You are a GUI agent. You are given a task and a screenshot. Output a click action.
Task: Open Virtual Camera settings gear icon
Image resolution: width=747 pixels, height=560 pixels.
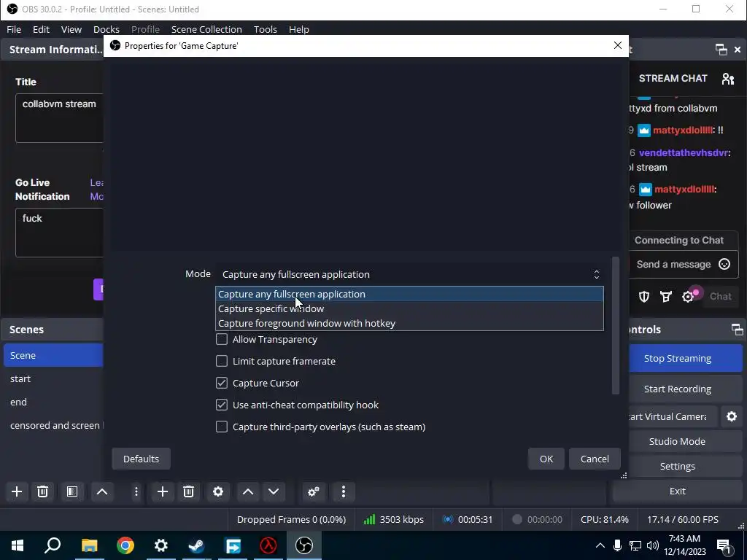coord(732,416)
